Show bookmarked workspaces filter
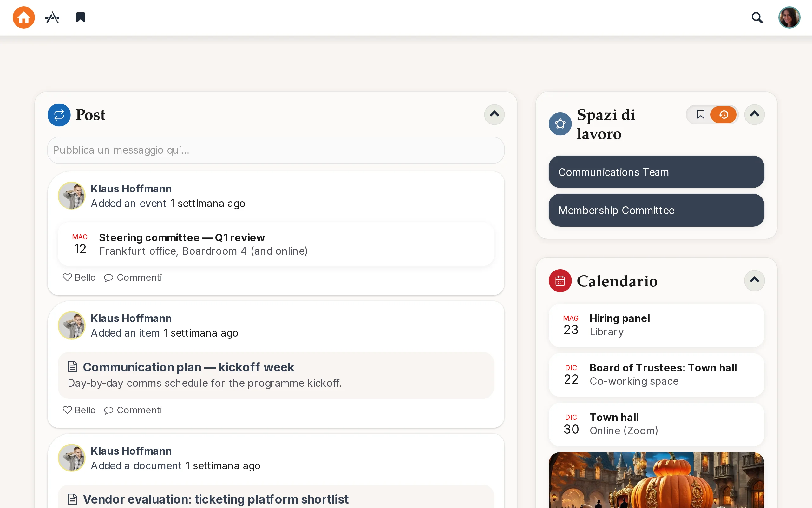The height and width of the screenshot is (508, 812). pos(700,115)
